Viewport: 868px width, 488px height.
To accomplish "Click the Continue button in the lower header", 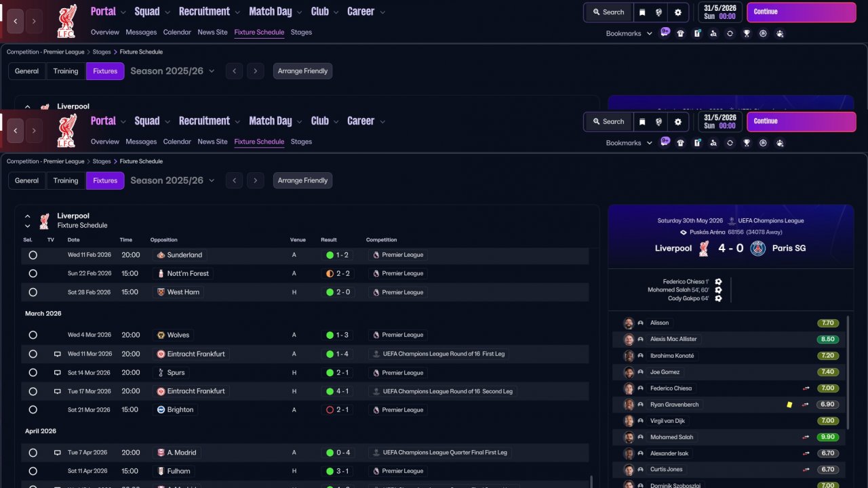I will pyautogui.click(x=802, y=122).
